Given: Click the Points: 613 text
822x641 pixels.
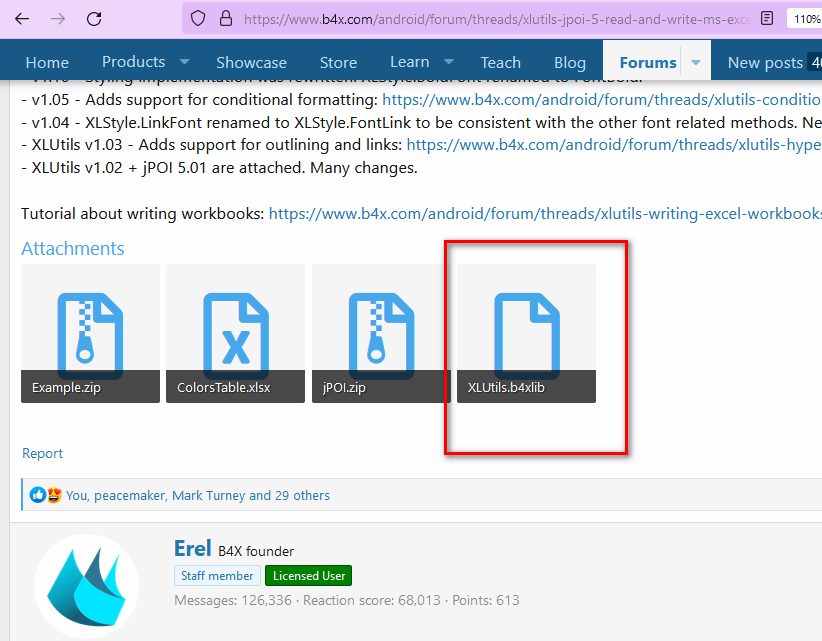Looking at the screenshot, I should coord(485,600).
